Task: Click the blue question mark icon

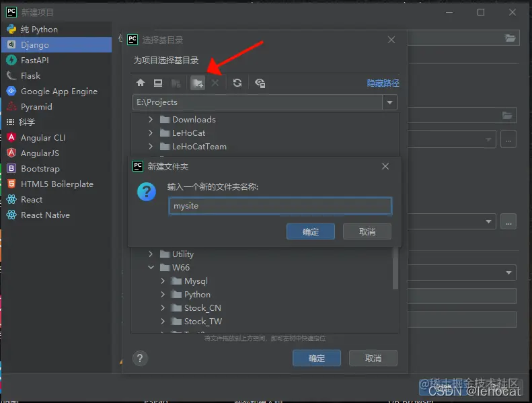Action: click(x=147, y=192)
